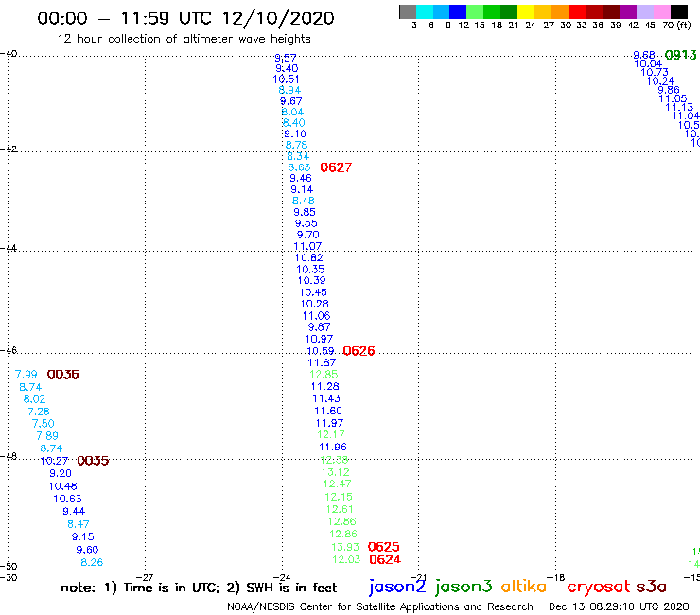This screenshot has height=615, width=700.
Task: Click the 9.44 wave height value
Action: point(74,511)
